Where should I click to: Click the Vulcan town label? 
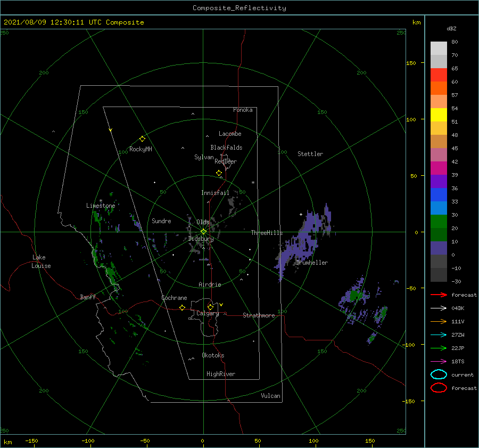(271, 396)
